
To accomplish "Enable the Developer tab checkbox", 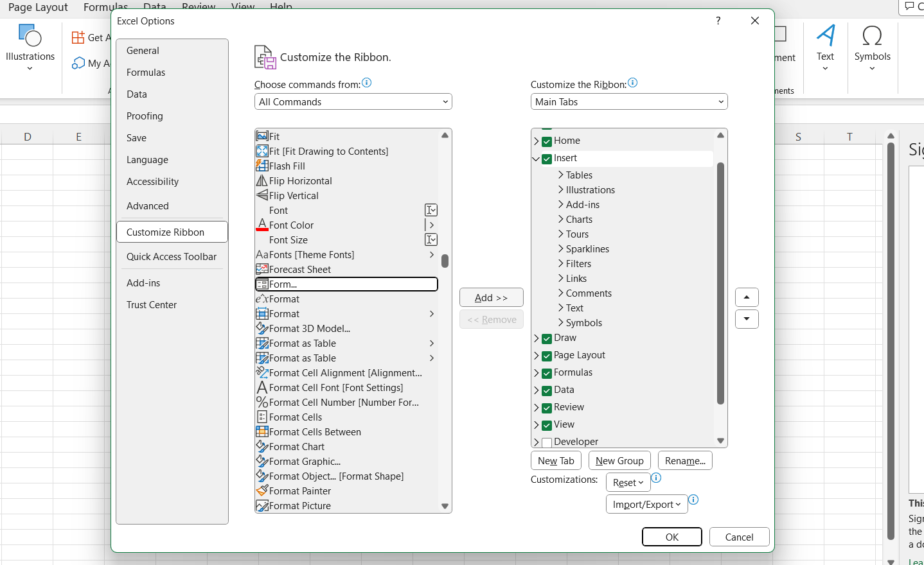I will 547,441.
